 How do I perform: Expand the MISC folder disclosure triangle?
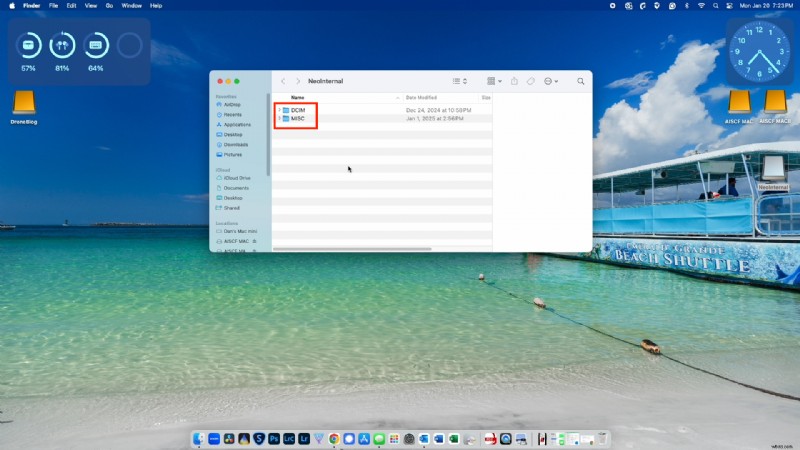(279, 118)
